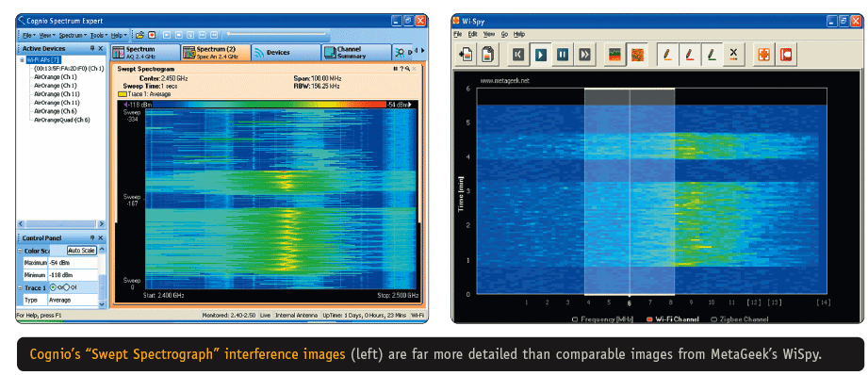
Task: Expand the Wi-Fi APs [7] tree node
Action: (22, 59)
